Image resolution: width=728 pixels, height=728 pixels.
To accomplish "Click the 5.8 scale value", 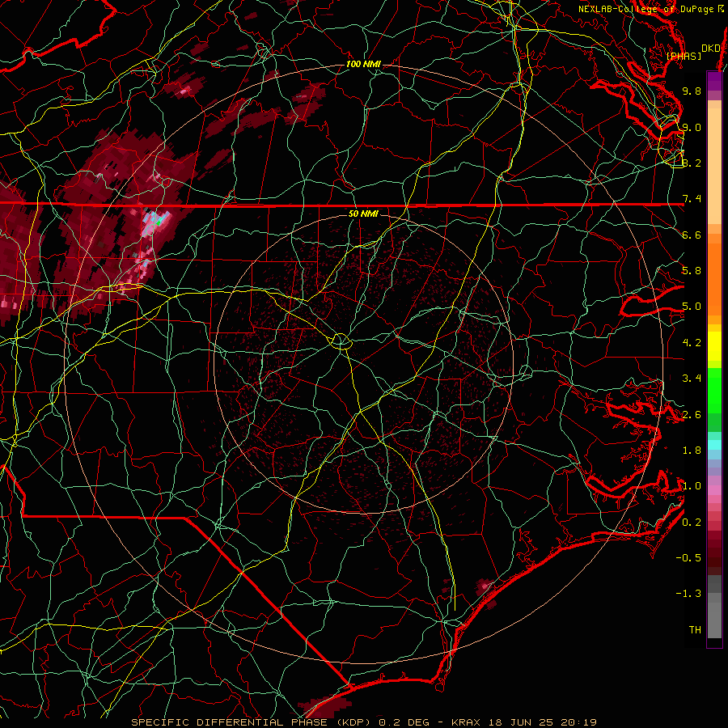I will click(x=692, y=271).
